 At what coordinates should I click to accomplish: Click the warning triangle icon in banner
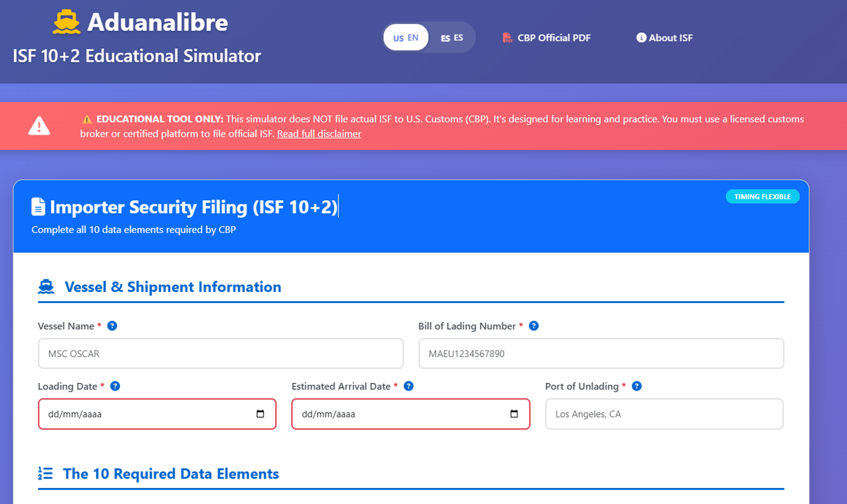[39, 126]
